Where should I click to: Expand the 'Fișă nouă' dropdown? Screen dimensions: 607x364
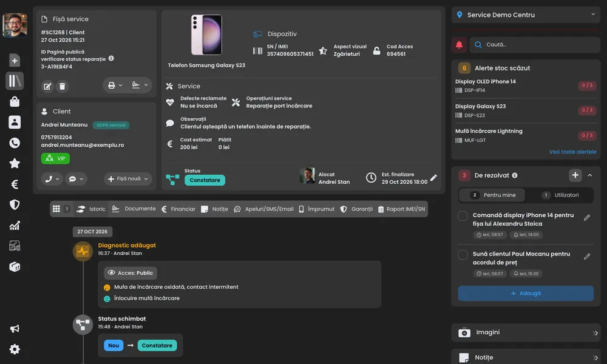[x=127, y=179]
